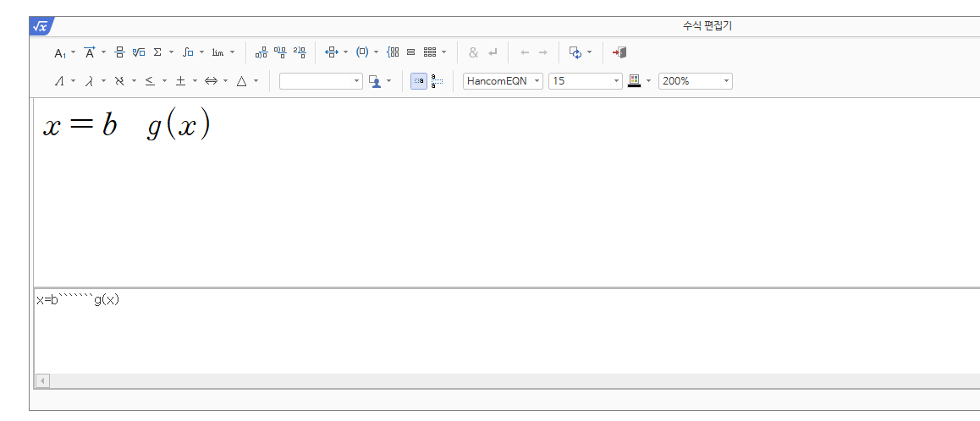The height and width of the screenshot is (421, 980).
Task: Insert an integral template
Action: (188, 52)
